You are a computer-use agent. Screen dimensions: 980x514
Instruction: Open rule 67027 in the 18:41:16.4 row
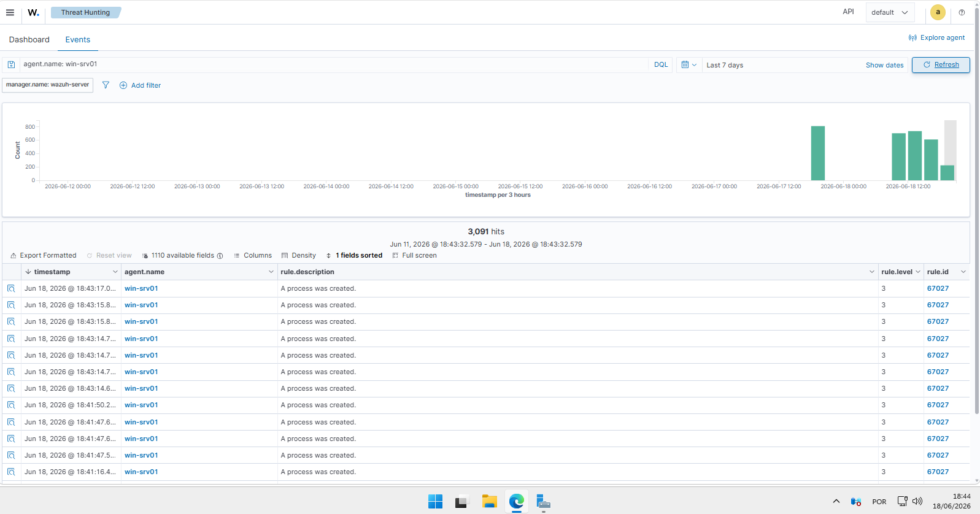pos(938,472)
